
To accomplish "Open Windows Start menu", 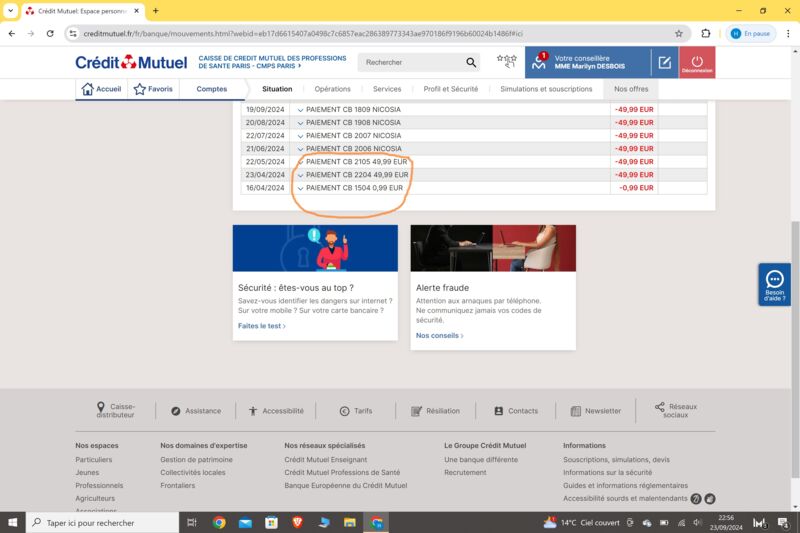I will pos(13,522).
